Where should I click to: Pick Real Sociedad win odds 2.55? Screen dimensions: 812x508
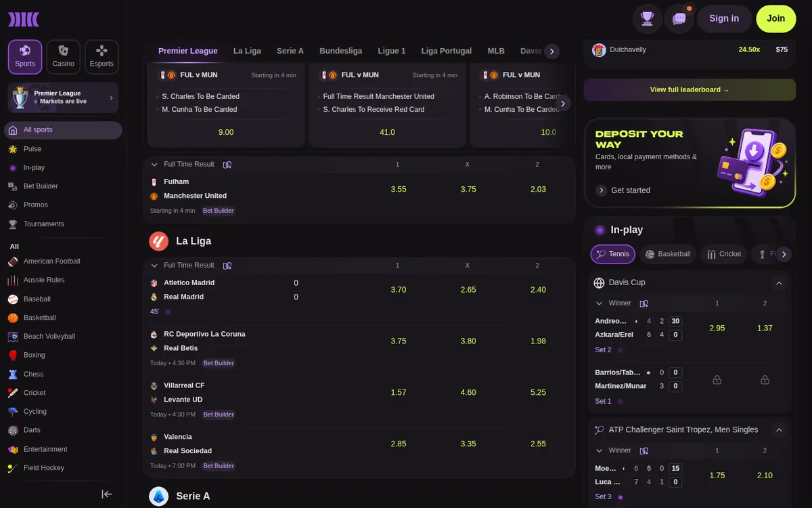pyautogui.click(x=538, y=444)
